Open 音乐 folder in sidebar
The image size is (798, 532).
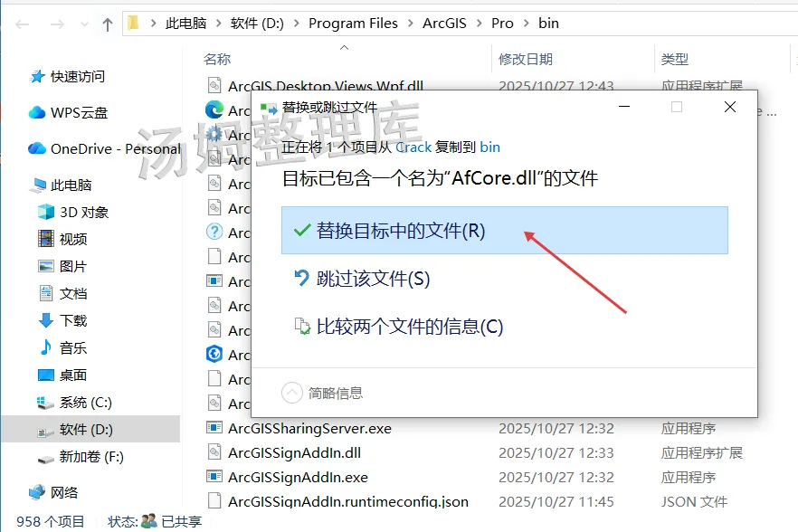73,347
